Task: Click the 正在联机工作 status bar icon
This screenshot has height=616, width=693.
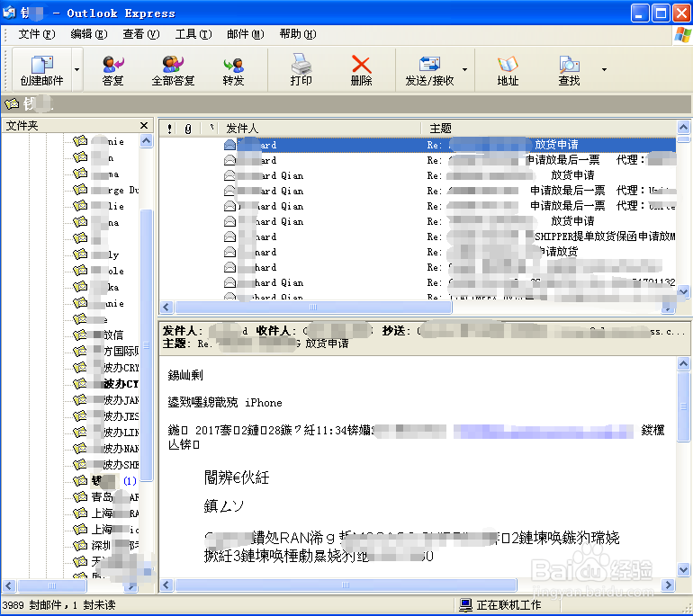Action: 465,605
